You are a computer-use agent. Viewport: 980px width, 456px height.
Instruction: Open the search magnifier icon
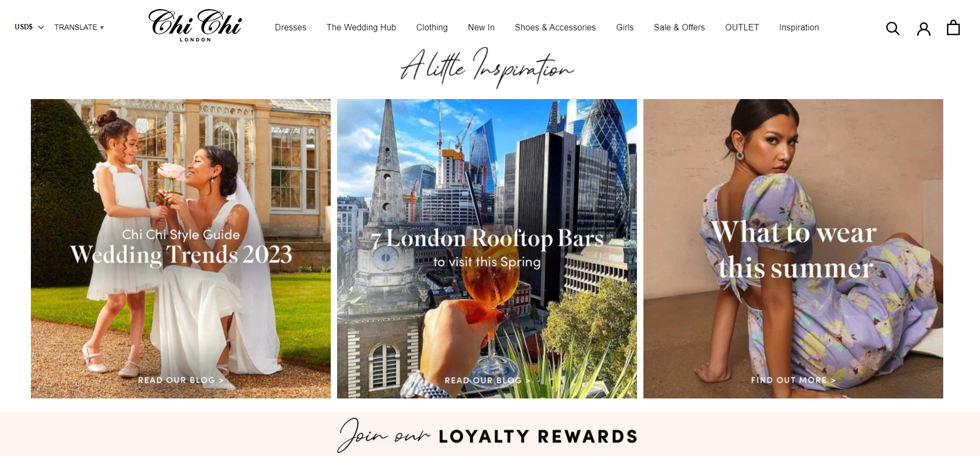pos(893,28)
